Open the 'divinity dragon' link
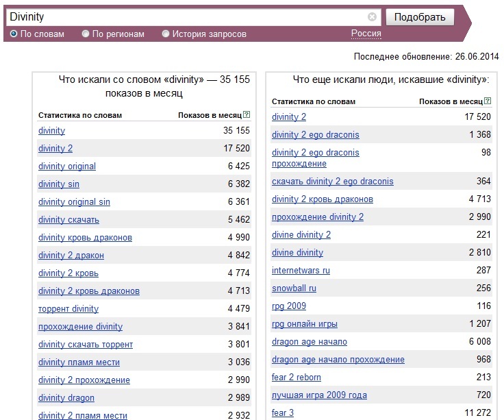The width and height of the screenshot is (504, 420). pyautogui.click(x=66, y=398)
